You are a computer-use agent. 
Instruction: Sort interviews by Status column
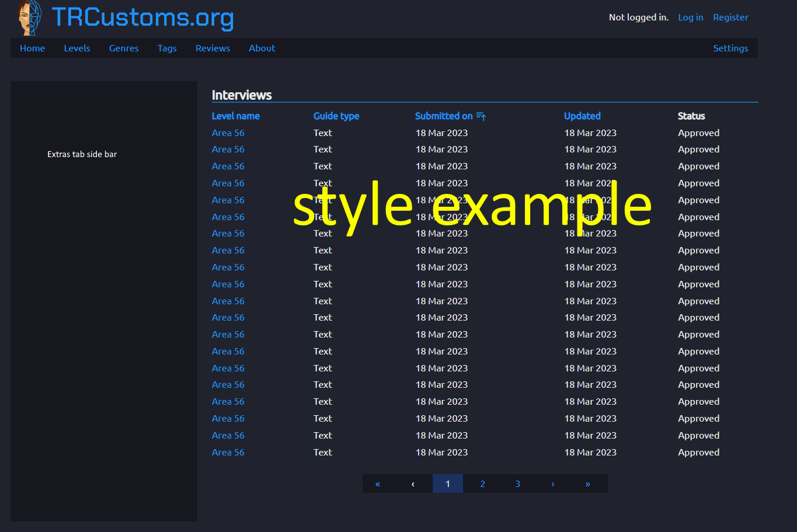pyautogui.click(x=691, y=116)
